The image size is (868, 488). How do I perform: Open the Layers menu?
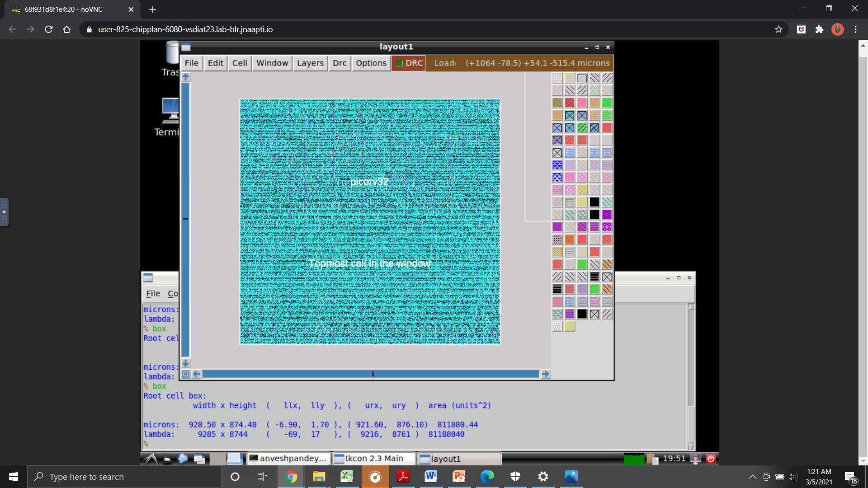coord(310,63)
